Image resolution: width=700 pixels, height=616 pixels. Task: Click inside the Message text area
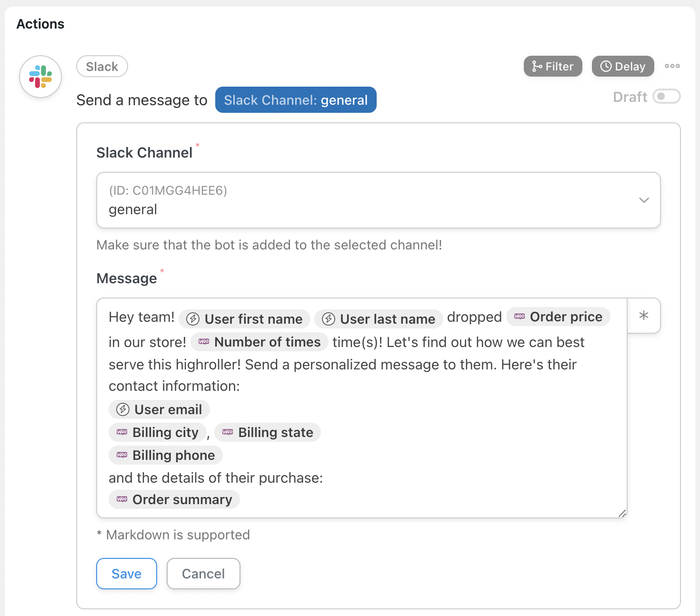point(362,408)
